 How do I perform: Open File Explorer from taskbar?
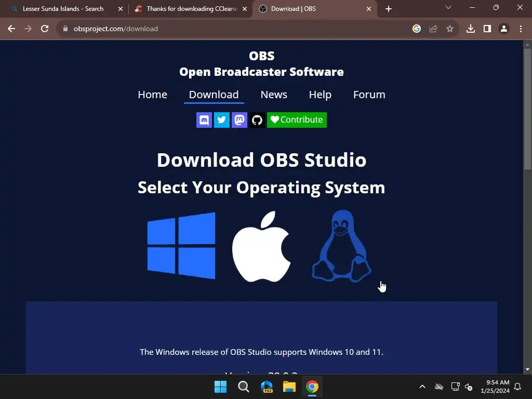[x=289, y=387]
